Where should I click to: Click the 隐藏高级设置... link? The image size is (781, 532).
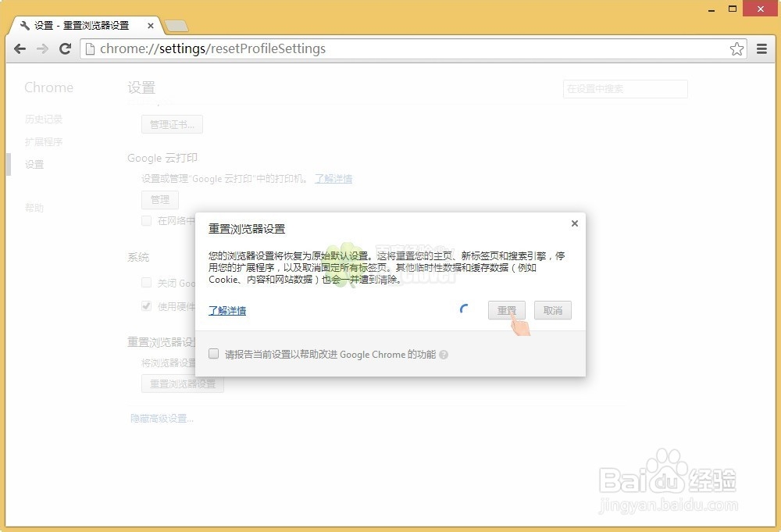point(162,419)
